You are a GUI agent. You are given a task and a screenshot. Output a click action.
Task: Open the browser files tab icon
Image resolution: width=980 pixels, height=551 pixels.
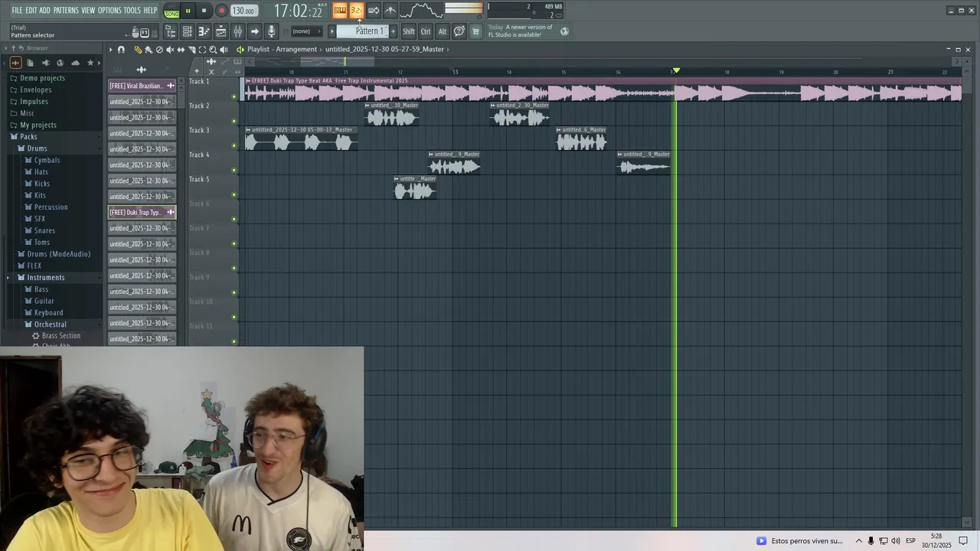pyautogui.click(x=30, y=63)
